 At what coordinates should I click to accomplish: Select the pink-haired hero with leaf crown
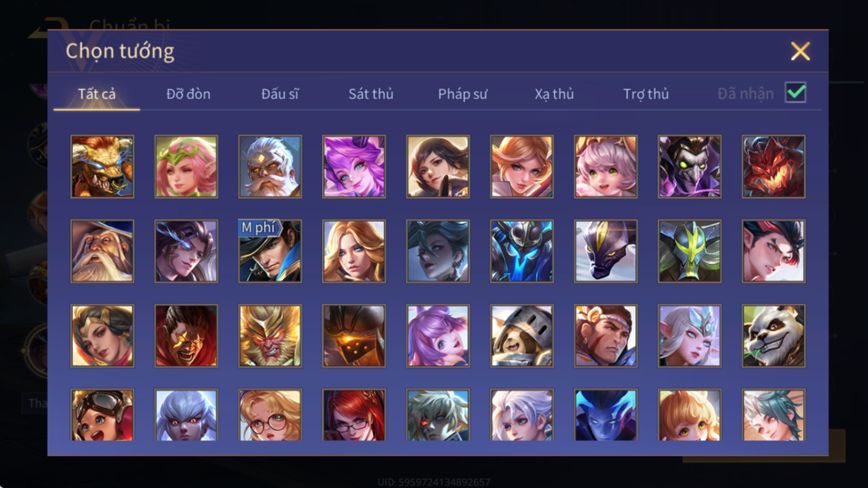point(186,167)
